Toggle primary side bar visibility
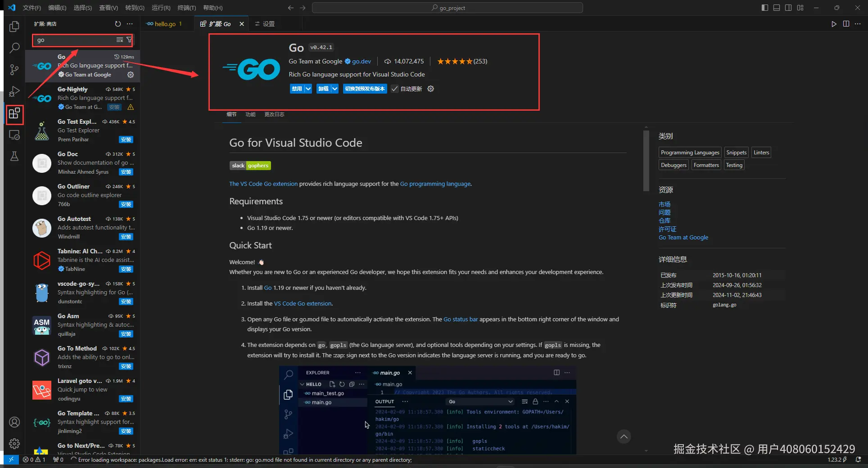The height and width of the screenshot is (468, 868). pos(764,8)
